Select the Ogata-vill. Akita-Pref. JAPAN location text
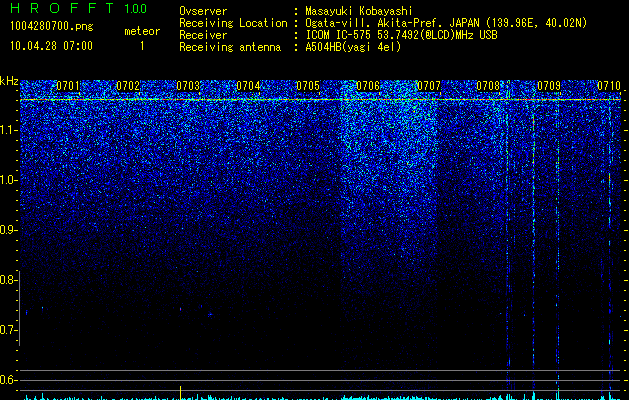This screenshot has width=629, height=400. click(x=446, y=23)
